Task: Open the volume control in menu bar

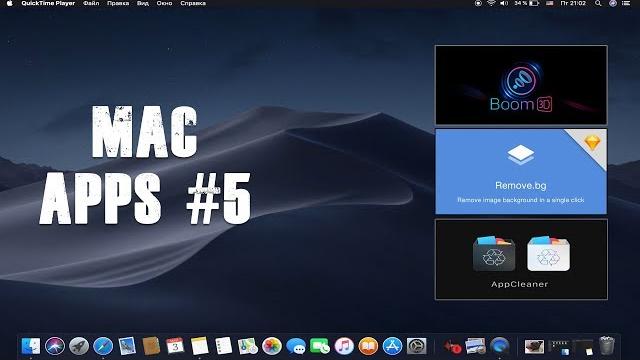Action: [x=504, y=3]
